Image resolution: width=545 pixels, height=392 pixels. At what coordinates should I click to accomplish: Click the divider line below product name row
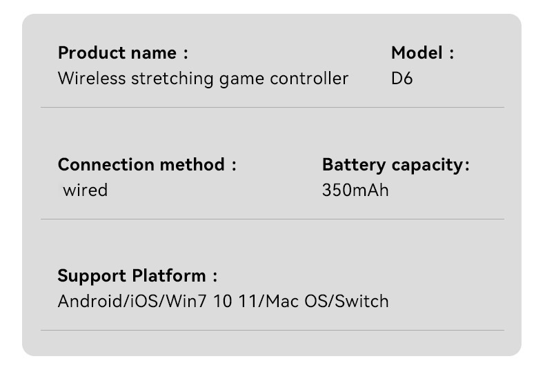click(x=272, y=108)
